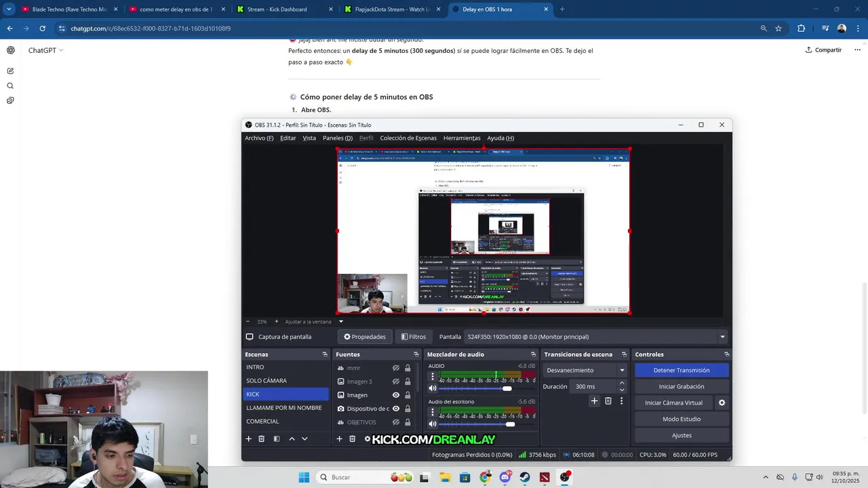Open Ajustes in Controles panel
The image size is (868, 488).
[x=682, y=435]
